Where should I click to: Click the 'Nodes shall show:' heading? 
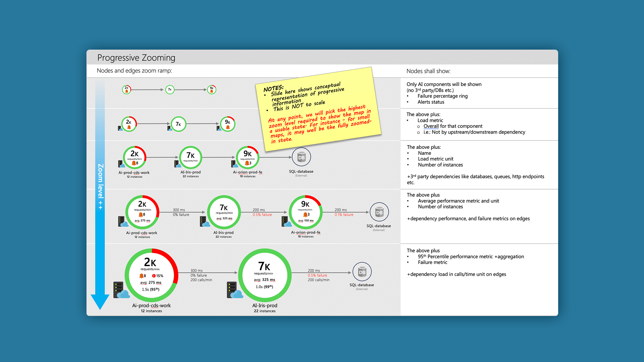click(428, 71)
